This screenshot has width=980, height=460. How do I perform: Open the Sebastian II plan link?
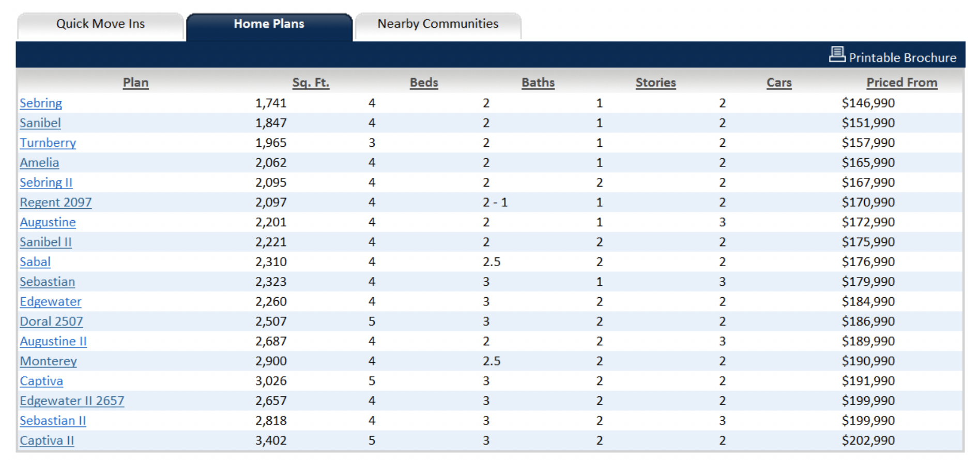coord(53,421)
